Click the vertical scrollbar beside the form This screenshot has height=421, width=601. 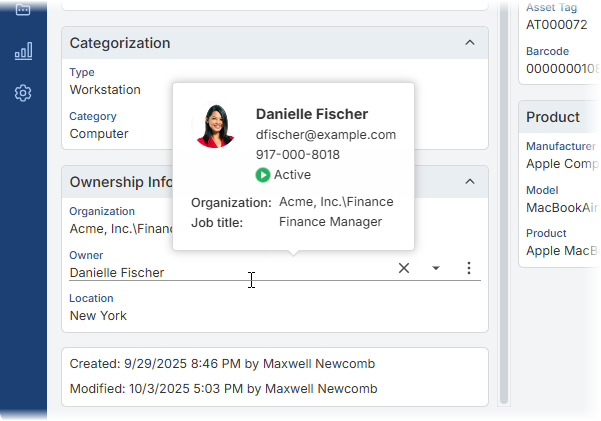coord(503,200)
